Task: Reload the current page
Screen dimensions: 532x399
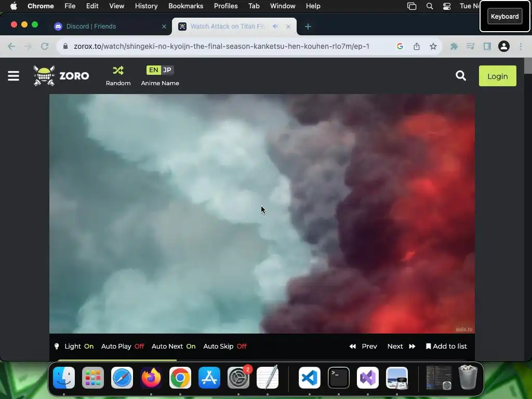Action: (45, 46)
